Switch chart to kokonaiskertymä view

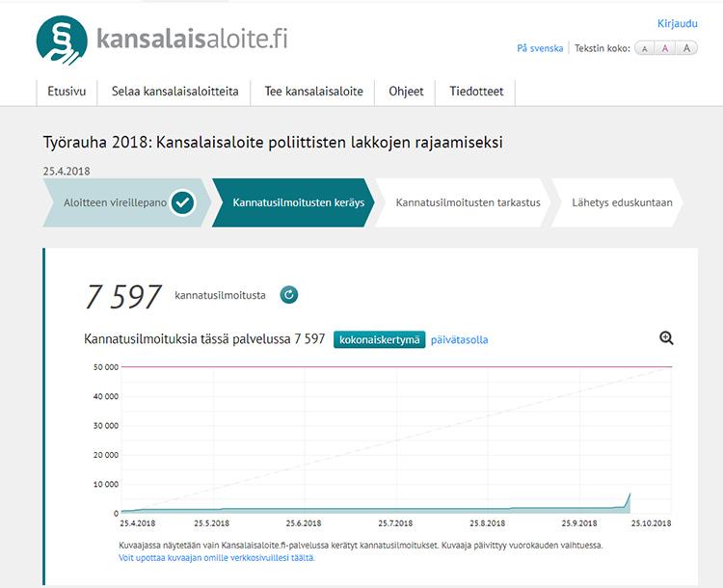(x=379, y=339)
